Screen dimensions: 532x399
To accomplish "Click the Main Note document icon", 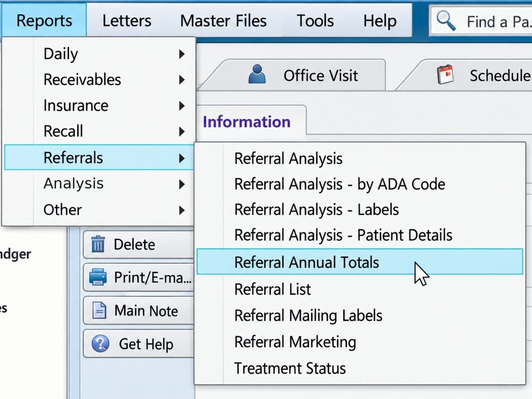I will click(x=99, y=310).
